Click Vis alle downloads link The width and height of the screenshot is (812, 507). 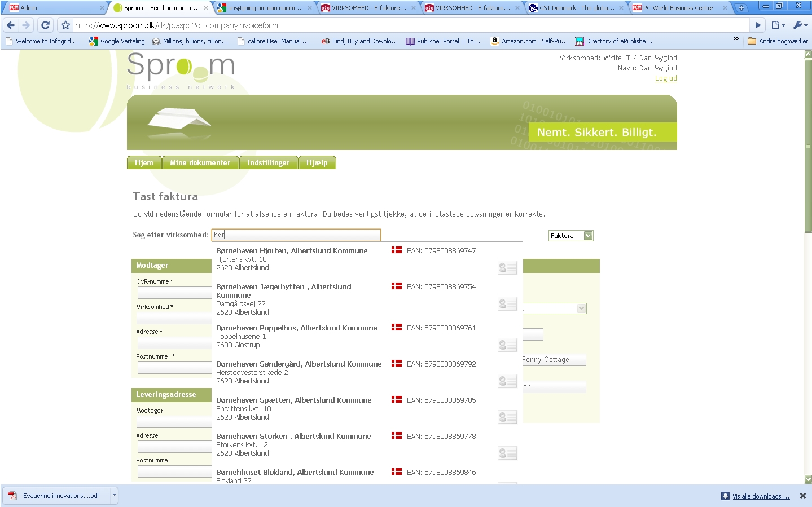pyautogui.click(x=760, y=496)
